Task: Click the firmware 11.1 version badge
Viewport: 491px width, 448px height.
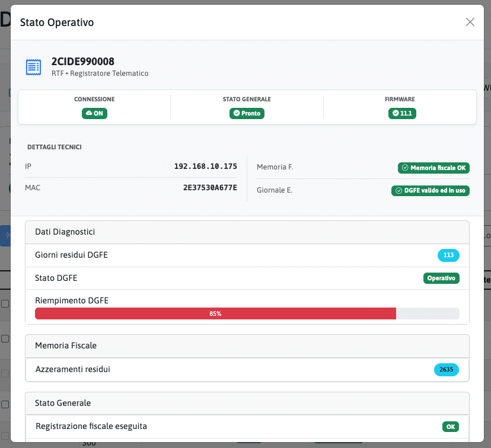Action: 402,113
